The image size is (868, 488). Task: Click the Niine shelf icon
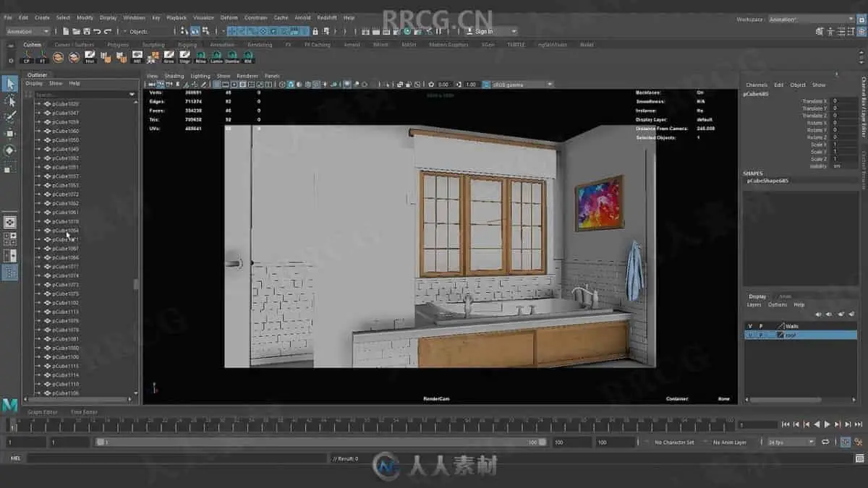pyautogui.click(x=200, y=57)
